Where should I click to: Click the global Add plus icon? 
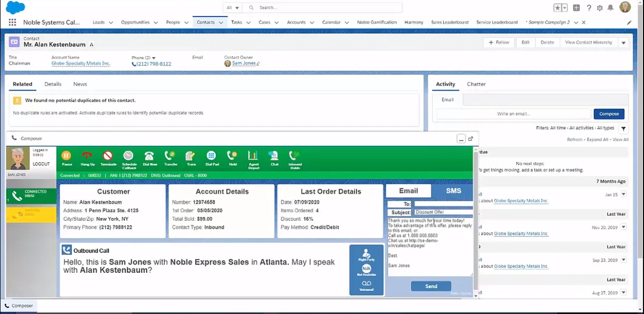(576, 8)
